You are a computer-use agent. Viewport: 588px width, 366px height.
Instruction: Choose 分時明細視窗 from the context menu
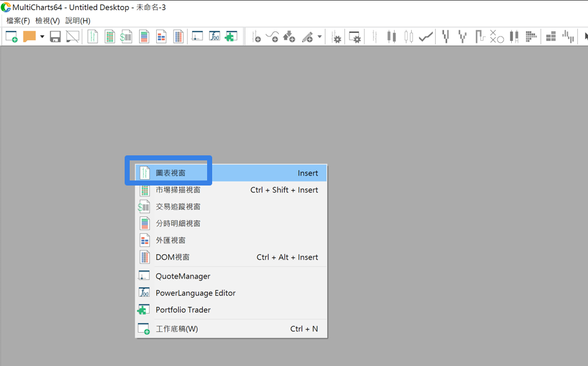231,224
